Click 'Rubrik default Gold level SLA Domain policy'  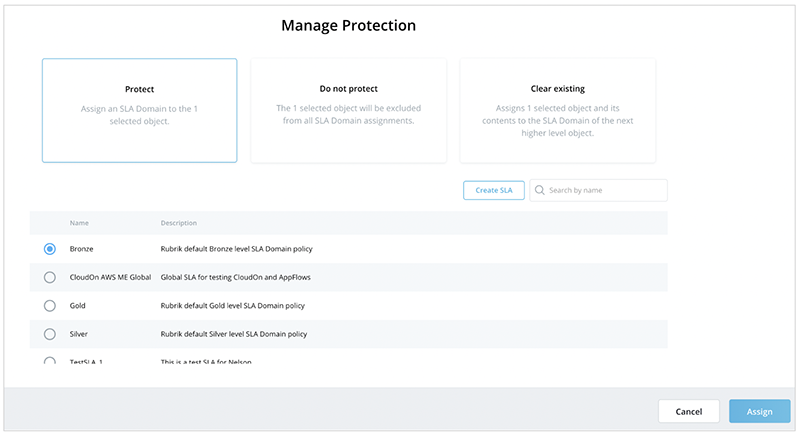pyautogui.click(x=232, y=306)
